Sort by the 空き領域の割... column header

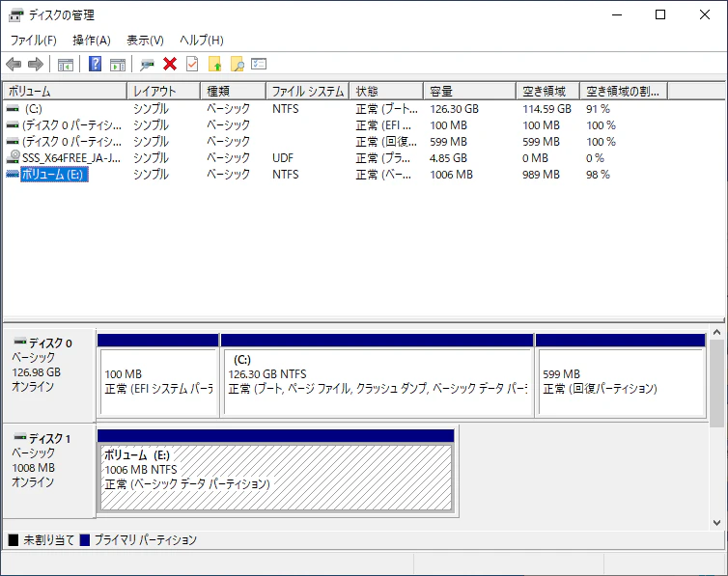tap(624, 91)
